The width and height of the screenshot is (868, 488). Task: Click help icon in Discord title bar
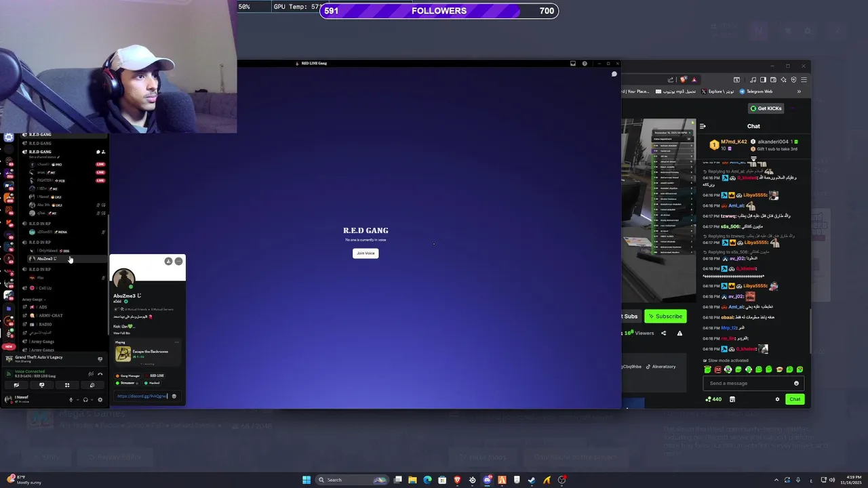click(585, 64)
